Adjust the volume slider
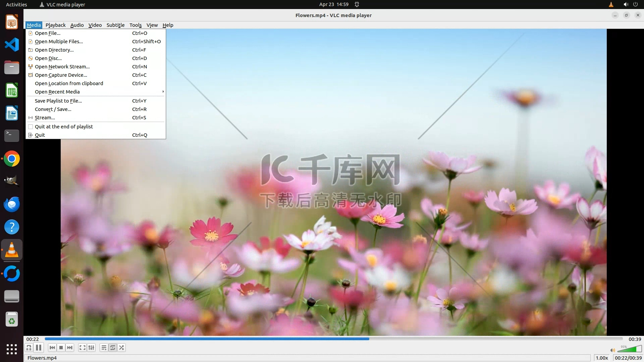Viewport: 644px width, 362px height. pyautogui.click(x=629, y=350)
